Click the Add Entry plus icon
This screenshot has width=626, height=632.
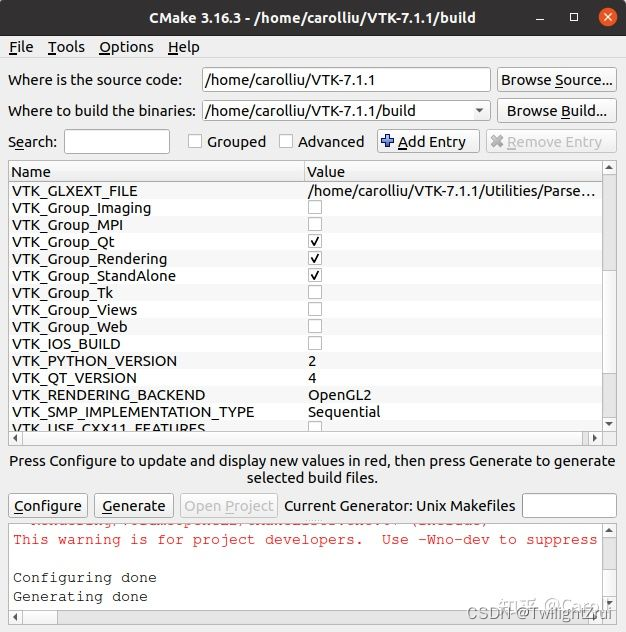[x=387, y=141]
